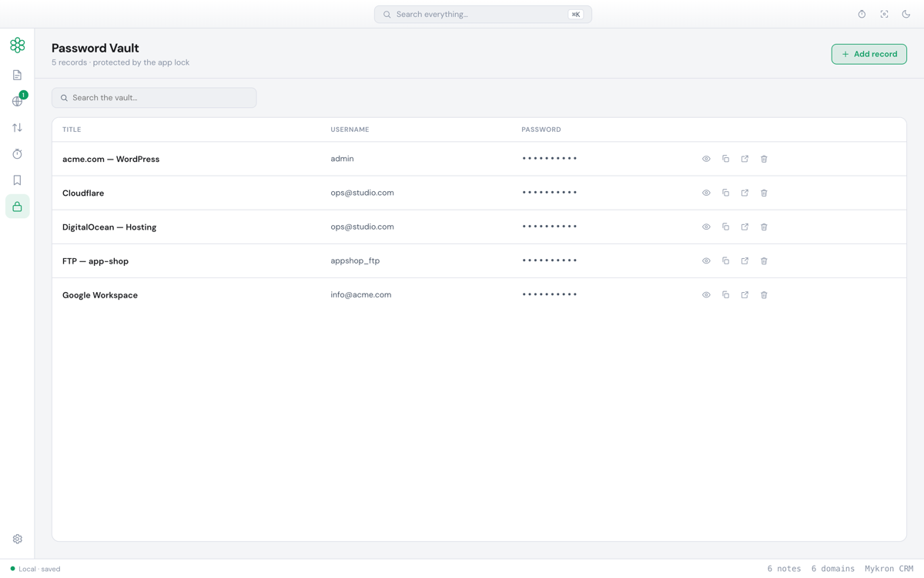The height and width of the screenshot is (578, 924).
Task: Click 6 domains in status bar
Action: pos(832,569)
